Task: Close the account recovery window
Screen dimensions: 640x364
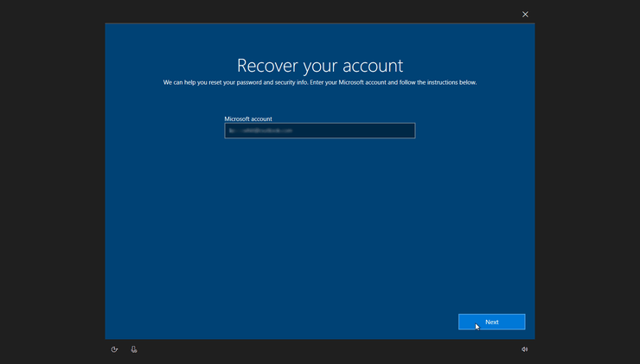Action: point(525,15)
